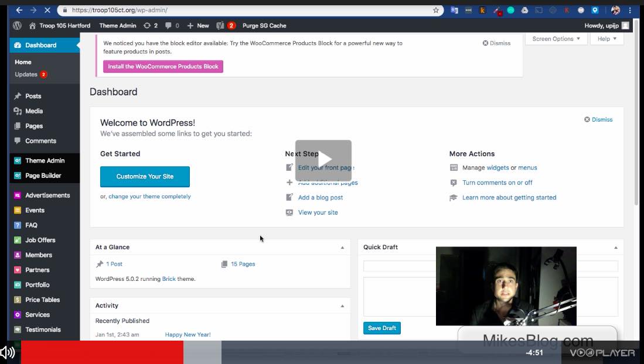
Task: Open Troop 105 Hartford site home
Action: click(60, 25)
